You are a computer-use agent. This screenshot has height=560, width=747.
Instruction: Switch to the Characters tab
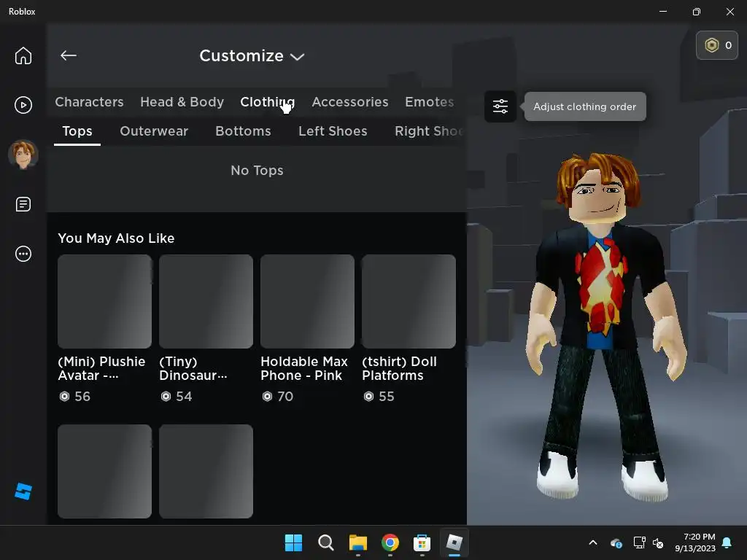(89, 102)
